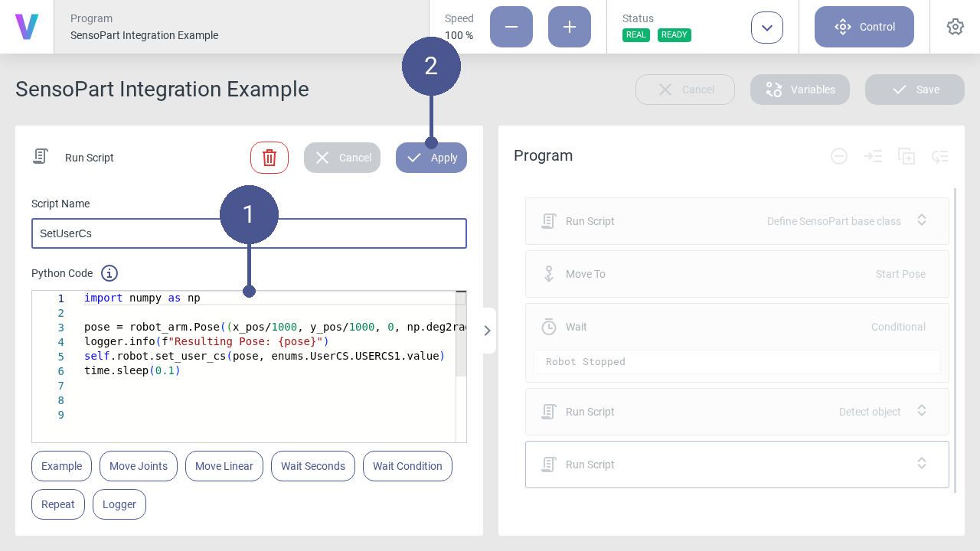Select the 'Detect object' step text
The image size is (980, 551).
point(870,412)
